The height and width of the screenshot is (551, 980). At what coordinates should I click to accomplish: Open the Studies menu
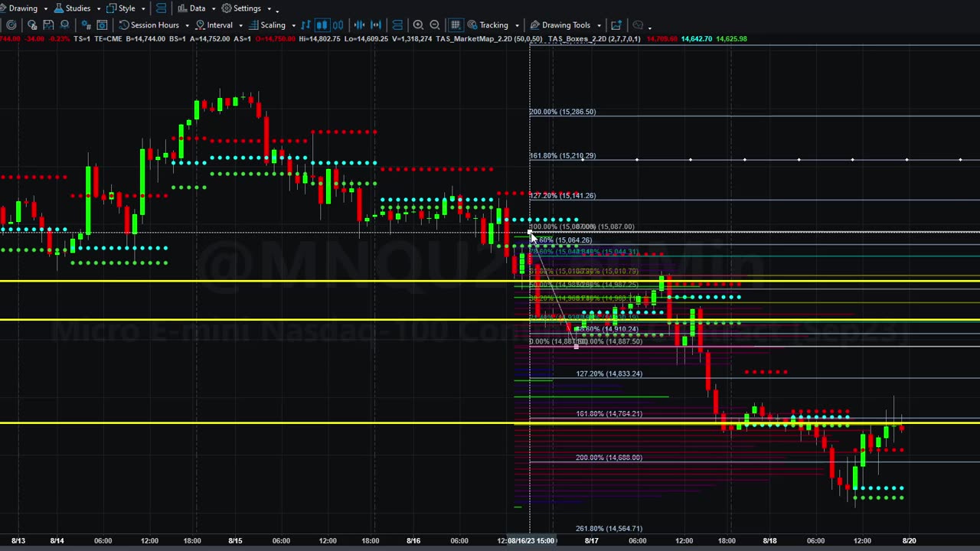click(x=72, y=8)
